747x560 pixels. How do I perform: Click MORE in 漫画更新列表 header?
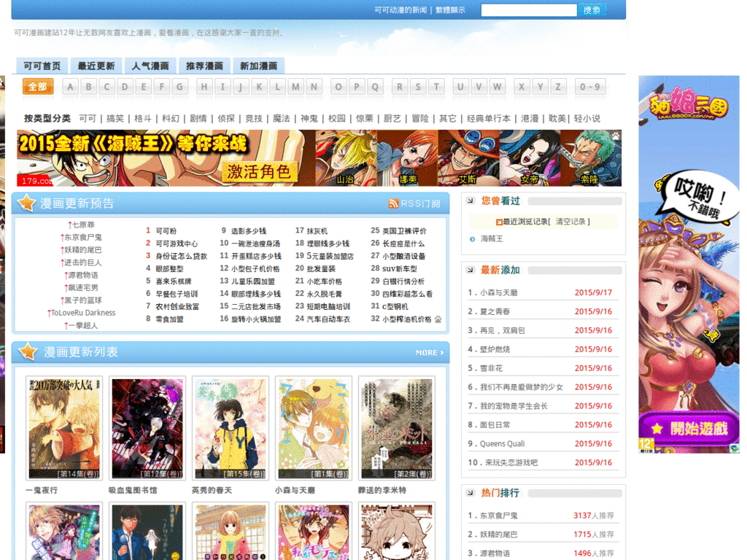[429, 352]
